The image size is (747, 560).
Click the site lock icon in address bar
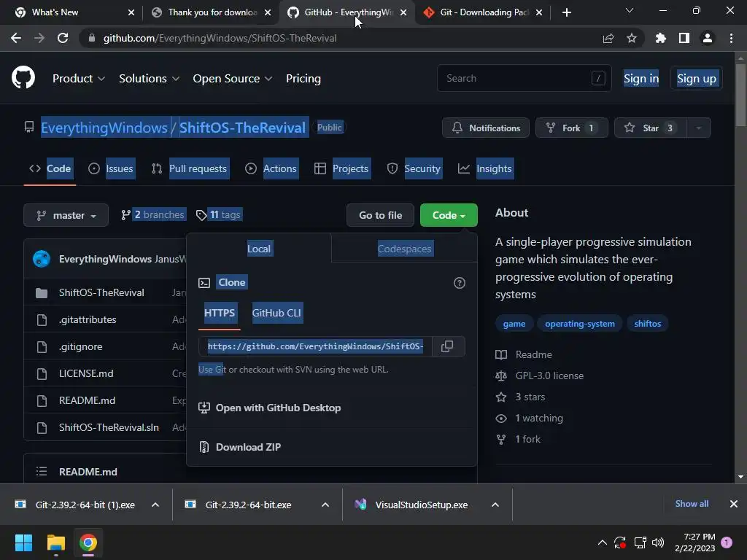[92, 38]
